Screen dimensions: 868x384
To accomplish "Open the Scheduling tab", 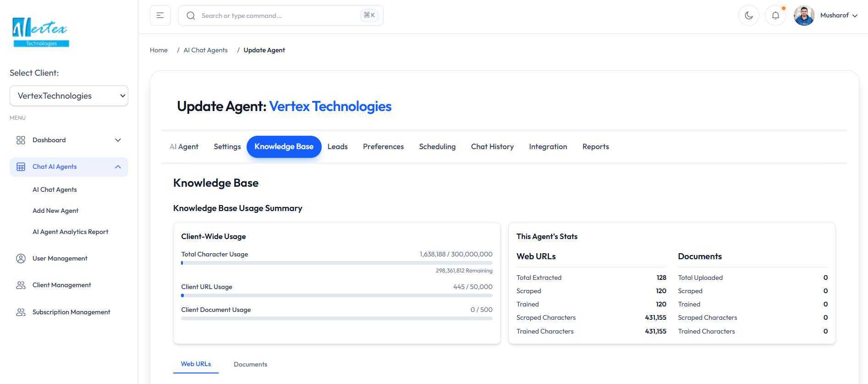I will (437, 146).
